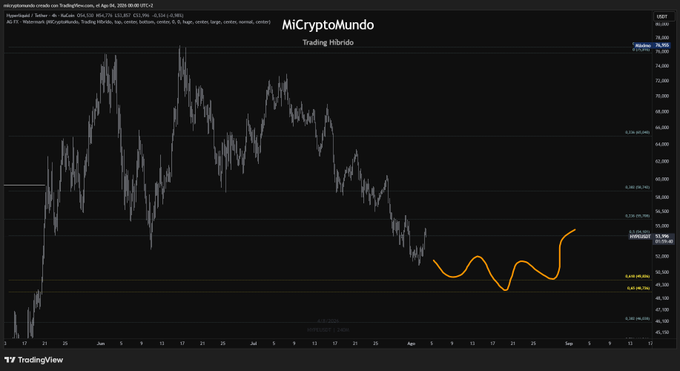The image size is (680, 371).
Task: Click the Sep label on time axis
Action: pos(569,343)
